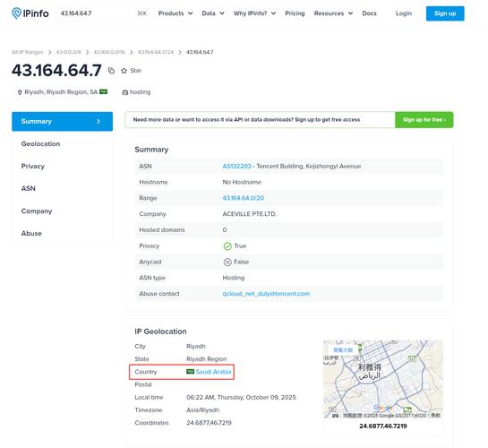Open the Pricing menu item
Screen dimensions: 488x448
tap(295, 13)
